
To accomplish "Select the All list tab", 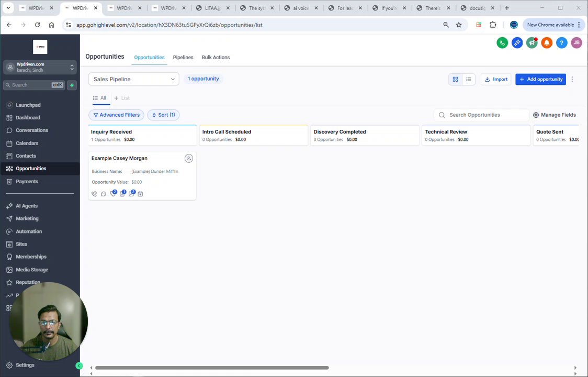I will click(x=99, y=98).
